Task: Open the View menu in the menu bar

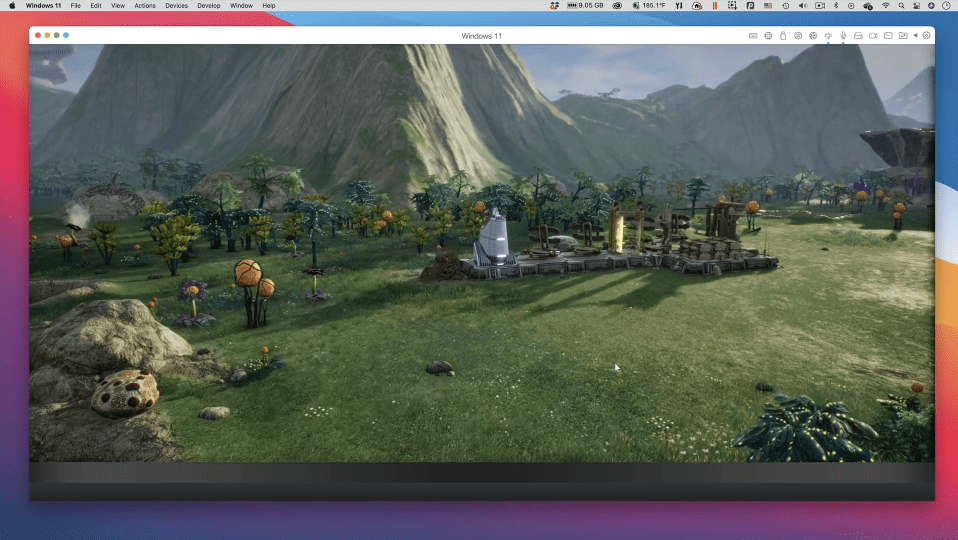Action: click(118, 6)
